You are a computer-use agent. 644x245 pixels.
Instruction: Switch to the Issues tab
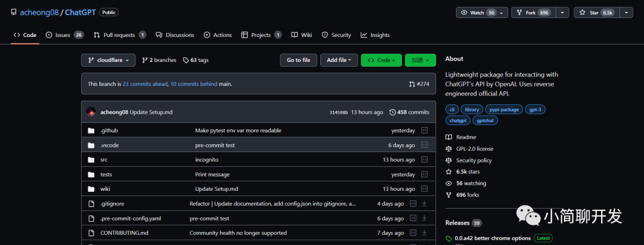[64, 35]
